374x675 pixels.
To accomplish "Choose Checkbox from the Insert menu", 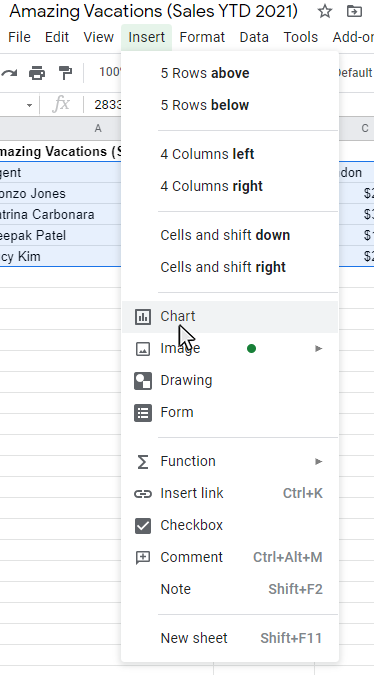I will pyautogui.click(x=230, y=526).
